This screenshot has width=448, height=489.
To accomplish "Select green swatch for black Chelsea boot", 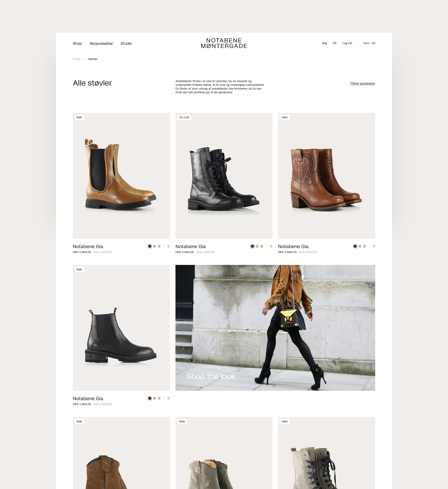I will coord(168,398).
